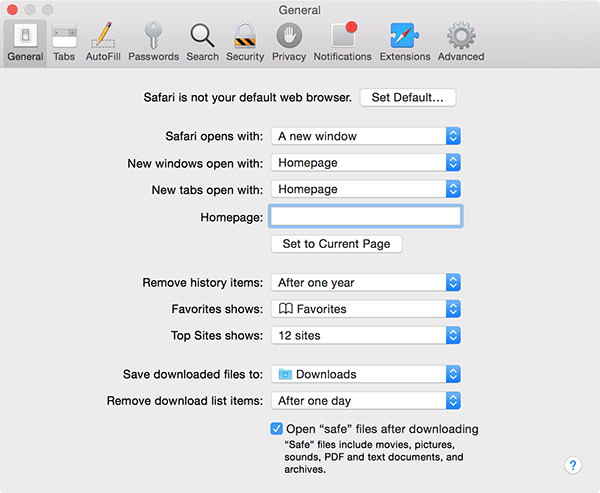Click inside the Homepage text field

365,216
